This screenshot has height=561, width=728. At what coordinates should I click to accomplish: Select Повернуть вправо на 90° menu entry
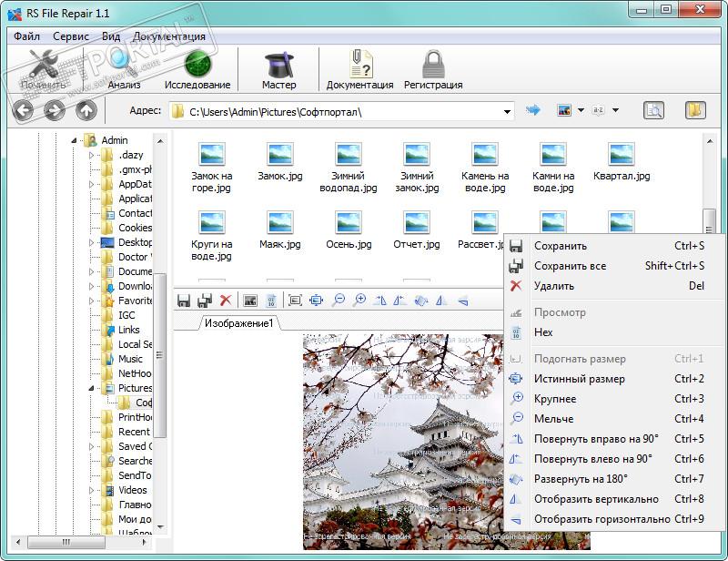tap(596, 439)
